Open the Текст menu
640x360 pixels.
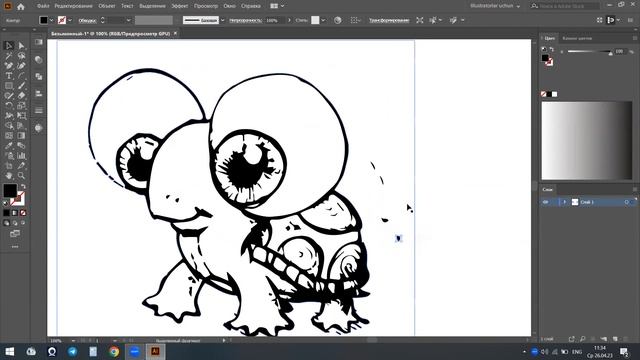127,6
